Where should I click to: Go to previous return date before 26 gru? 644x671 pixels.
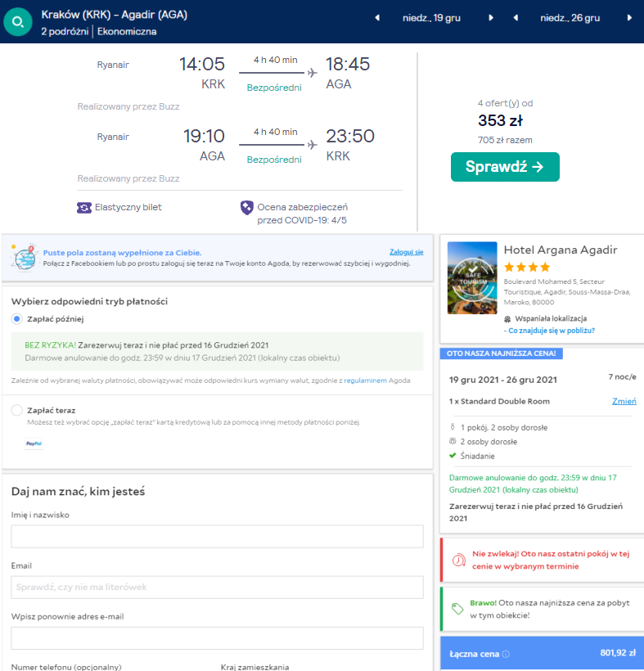pos(516,18)
